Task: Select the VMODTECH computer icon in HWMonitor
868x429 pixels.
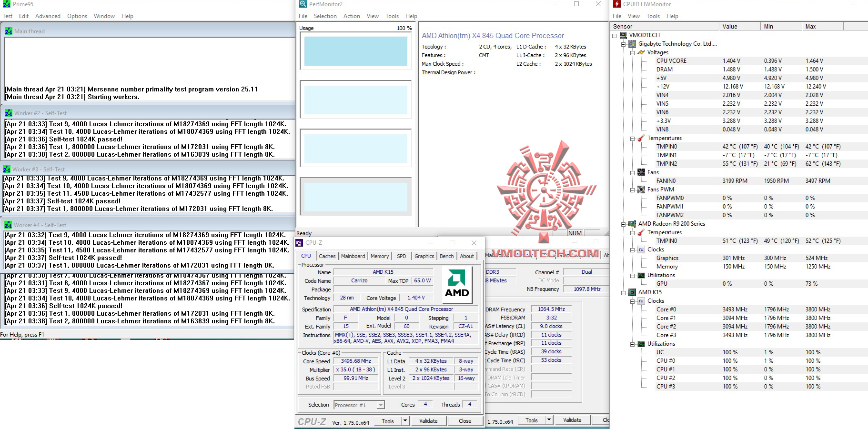Action: [623, 35]
